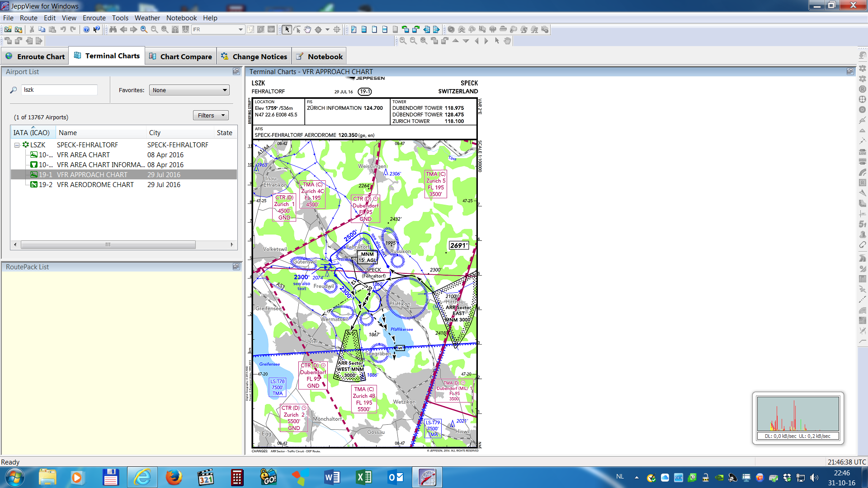The height and width of the screenshot is (488, 868).
Task: Click the Cut scissors icon
Action: click(x=32, y=29)
